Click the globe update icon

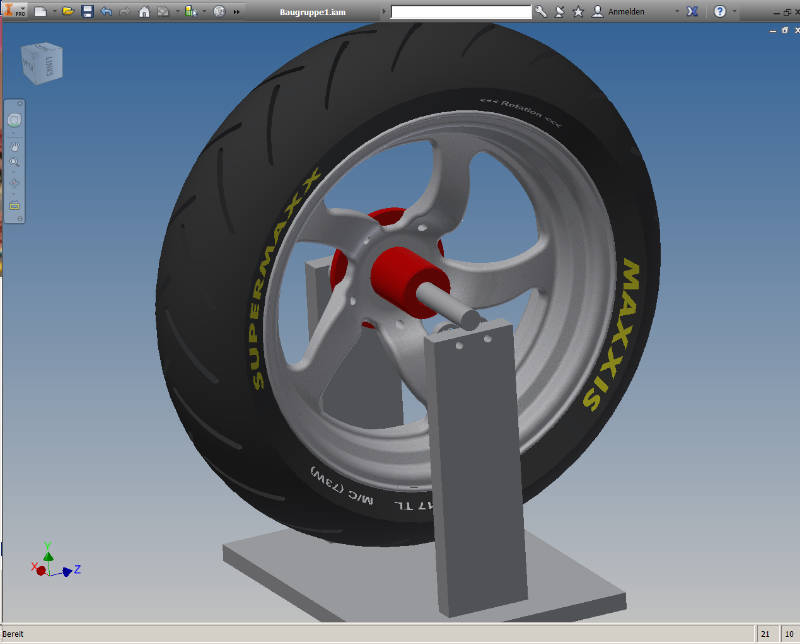(219, 11)
